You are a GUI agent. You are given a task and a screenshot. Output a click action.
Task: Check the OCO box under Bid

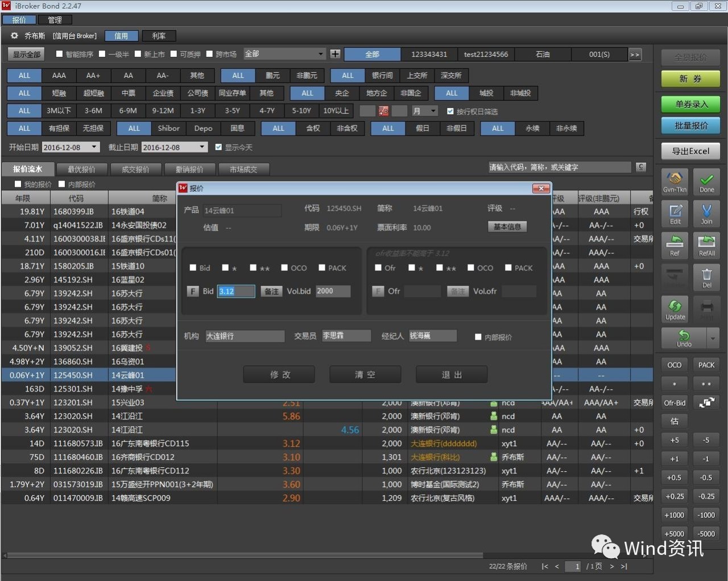pyautogui.click(x=284, y=267)
